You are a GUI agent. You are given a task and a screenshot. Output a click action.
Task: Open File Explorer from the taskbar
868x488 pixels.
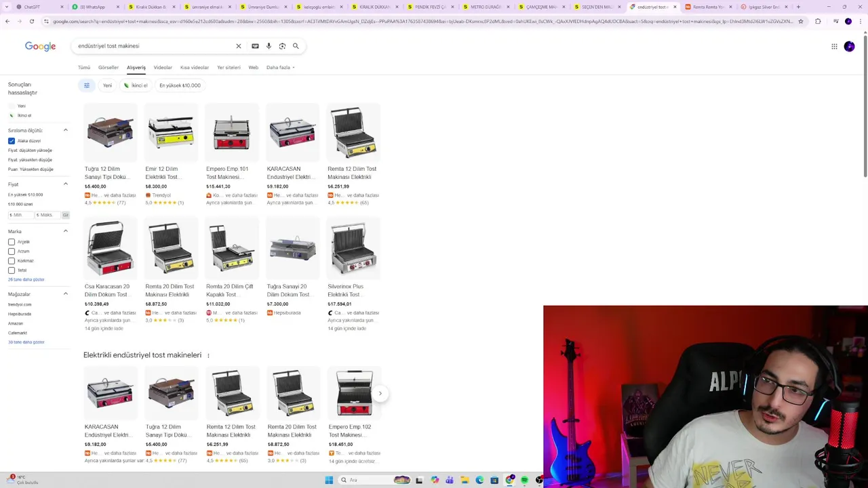465,480
